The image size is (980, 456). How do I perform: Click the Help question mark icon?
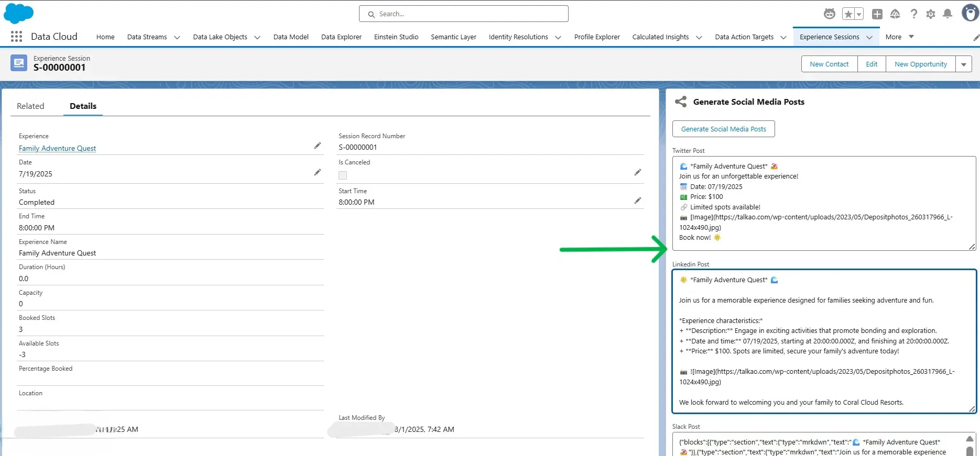(913, 14)
